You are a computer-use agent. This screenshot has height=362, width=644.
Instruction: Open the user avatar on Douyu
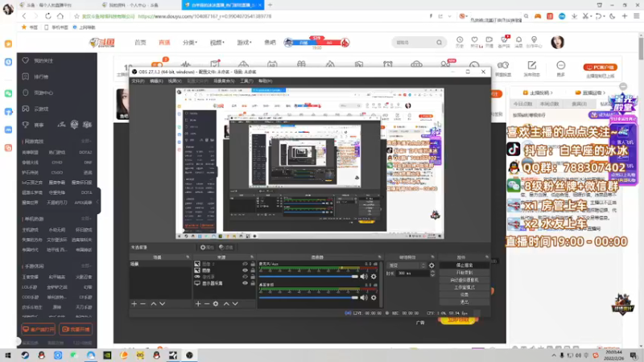pos(557,43)
